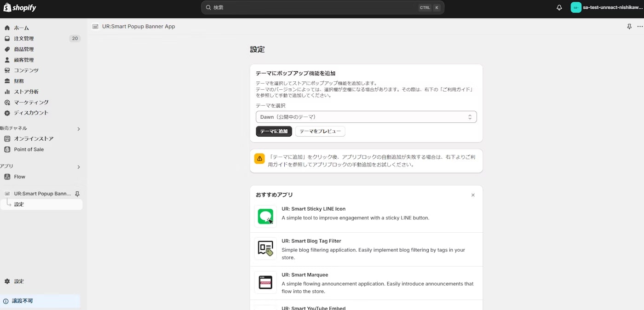The image size is (644, 310).
Task: Click the app icon beside header title
Action: (x=95, y=27)
